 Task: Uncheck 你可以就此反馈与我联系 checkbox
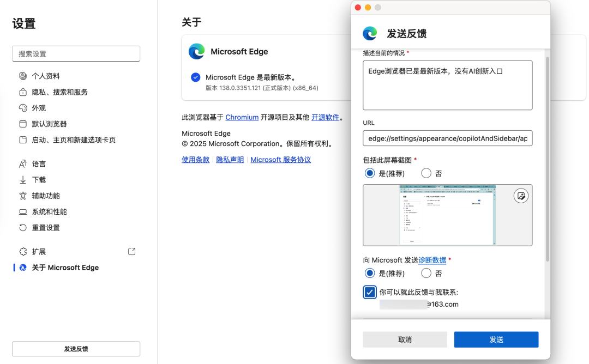click(370, 292)
